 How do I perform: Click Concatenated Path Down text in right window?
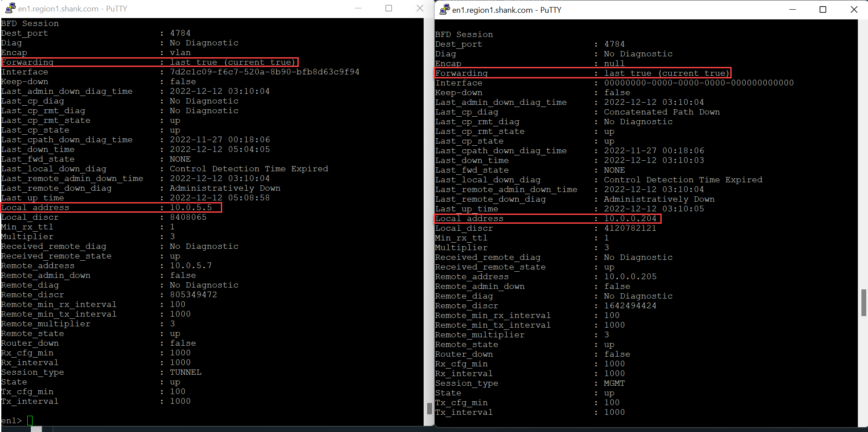[x=662, y=112]
